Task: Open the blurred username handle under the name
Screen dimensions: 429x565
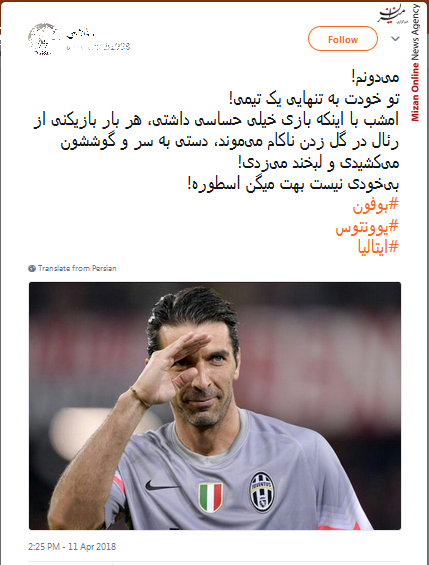Action: (x=98, y=46)
